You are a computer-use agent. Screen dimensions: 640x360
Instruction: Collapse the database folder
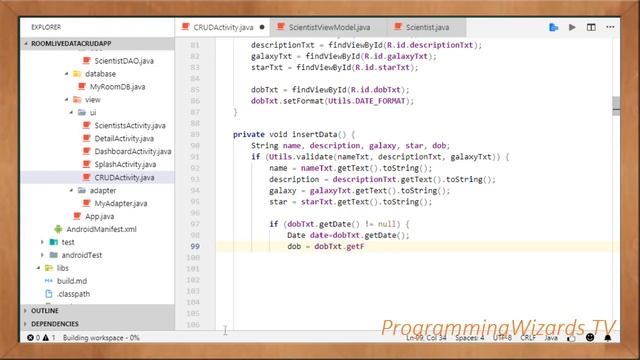tap(67, 74)
